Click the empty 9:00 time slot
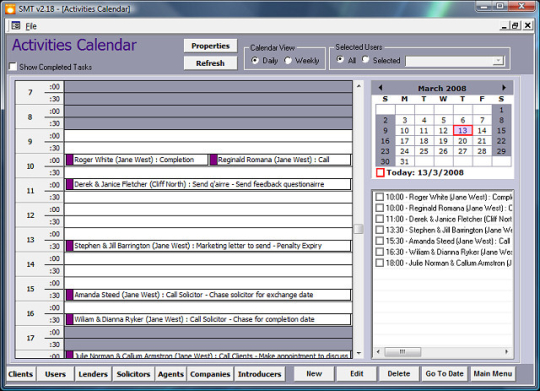Image resolution: width=540 pixels, height=391 pixels. (x=208, y=135)
